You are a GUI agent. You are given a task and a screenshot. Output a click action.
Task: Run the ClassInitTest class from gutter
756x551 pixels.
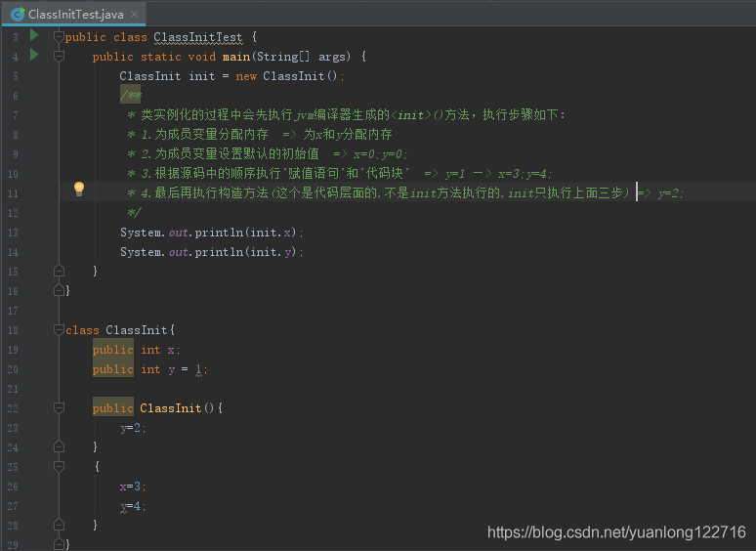tap(34, 36)
